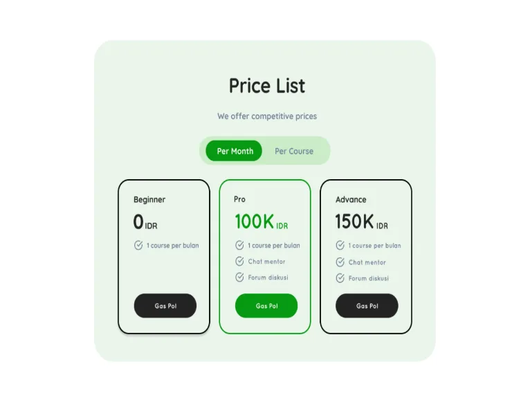Screen dimensions: 530x420
Task: Click the check icon beside Beginner's 1 course per bulan
Action: click(138, 245)
